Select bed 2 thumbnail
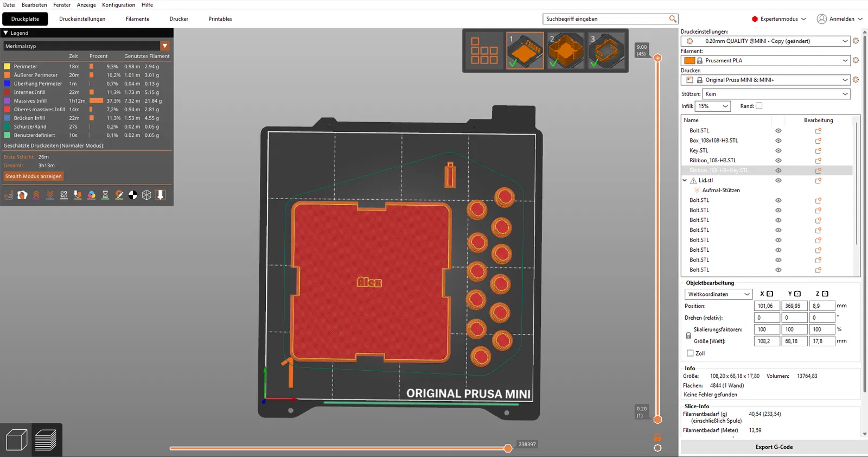This screenshot has width=868, height=457. (566, 50)
